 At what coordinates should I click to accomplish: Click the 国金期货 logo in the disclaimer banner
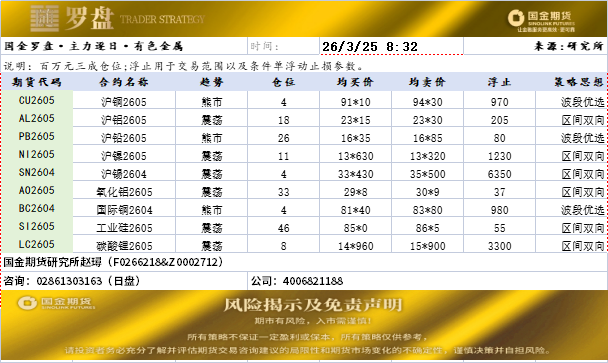(56, 303)
